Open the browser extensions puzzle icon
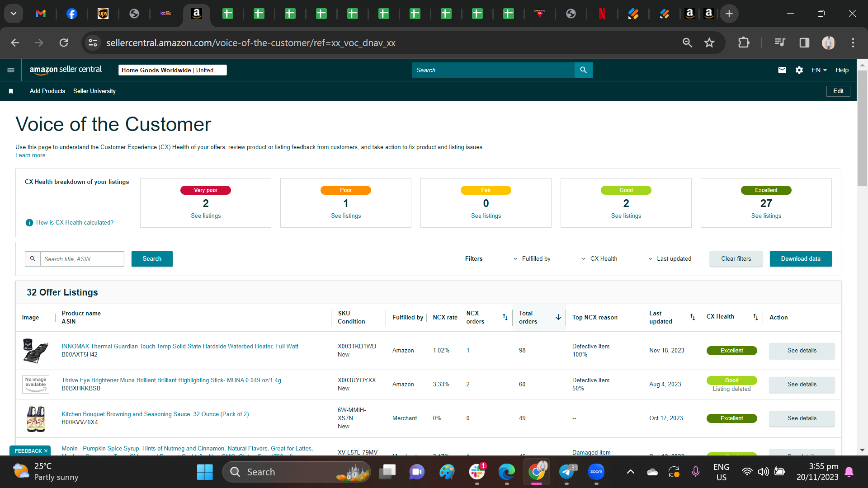This screenshot has height=488, width=868. point(744,42)
